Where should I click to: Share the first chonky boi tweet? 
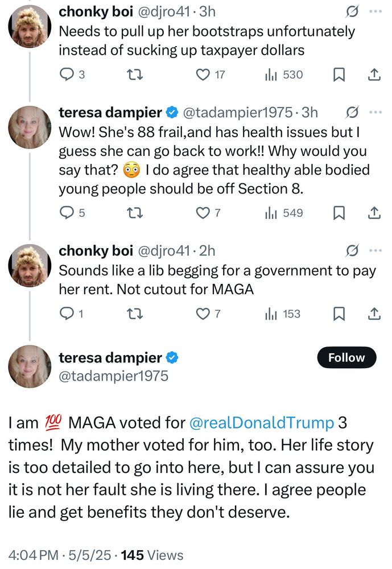coord(374,75)
